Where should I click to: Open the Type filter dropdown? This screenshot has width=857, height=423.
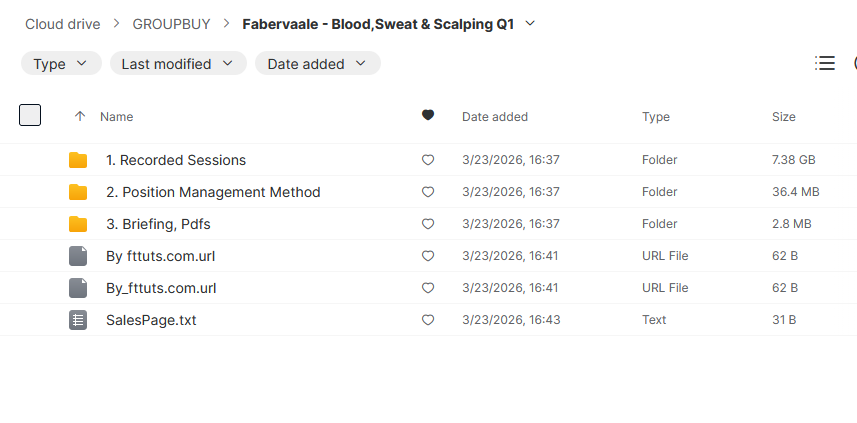tap(61, 64)
